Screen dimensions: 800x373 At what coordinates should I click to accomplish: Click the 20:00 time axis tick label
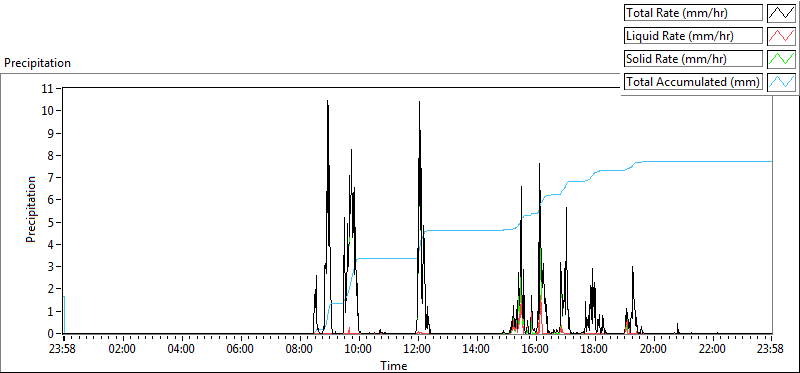tap(654, 350)
